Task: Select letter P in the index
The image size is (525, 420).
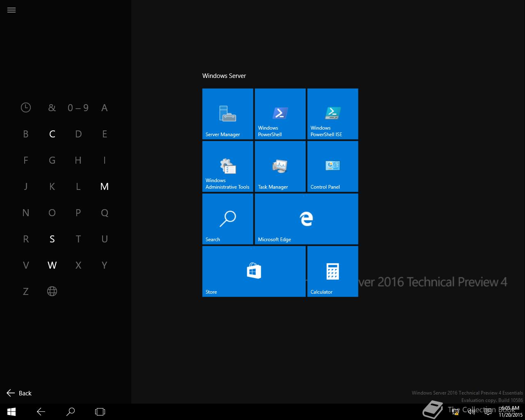Action: point(78,212)
